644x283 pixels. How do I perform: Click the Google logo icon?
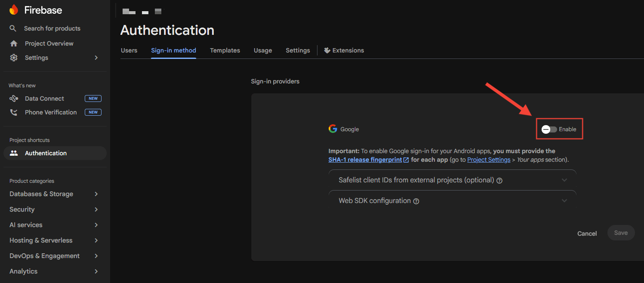click(333, 129)
